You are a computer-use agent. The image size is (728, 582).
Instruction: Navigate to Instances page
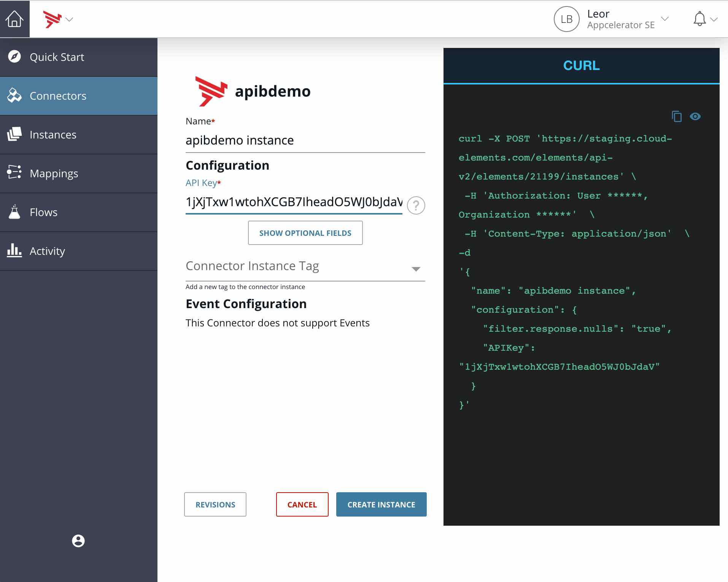tap(79, 135)
